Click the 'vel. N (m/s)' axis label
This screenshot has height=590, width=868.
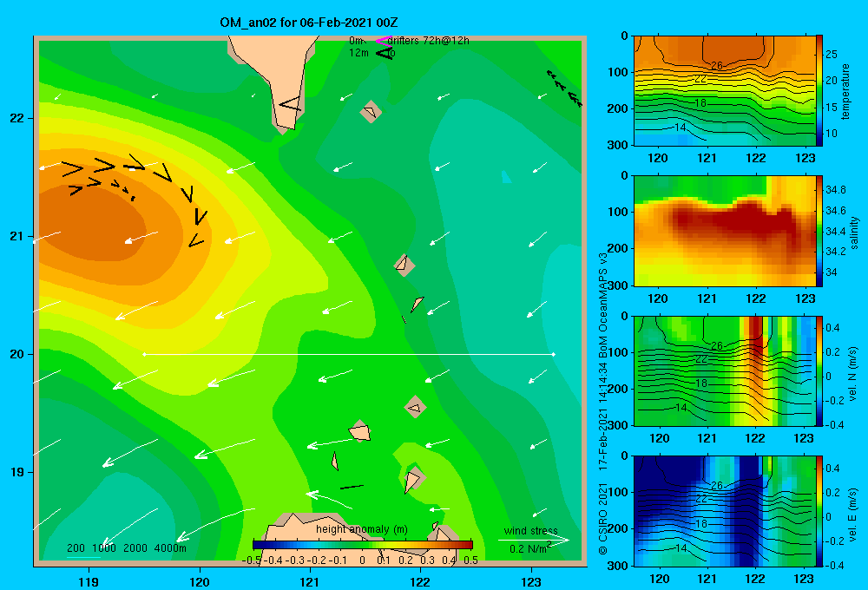tap(853, 374)
